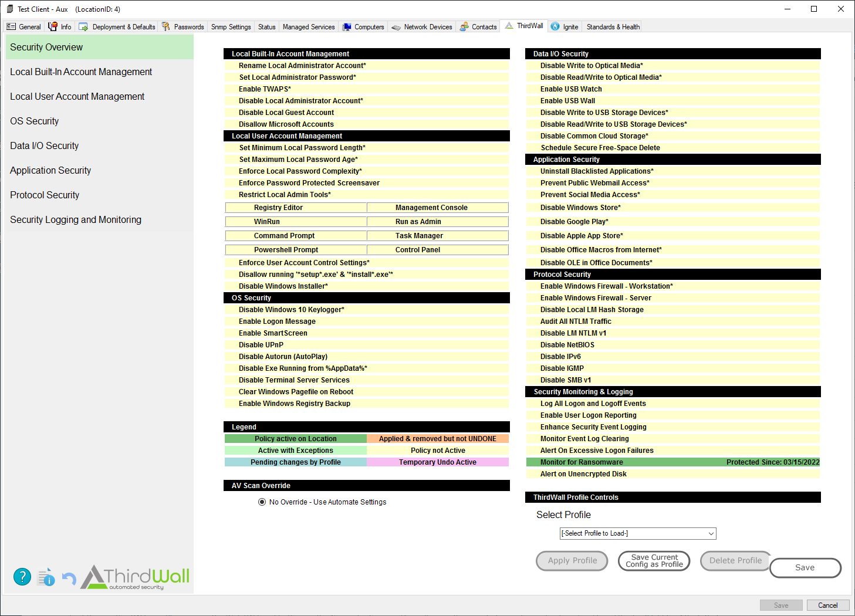
Task: Open the document info icon beside help
Action: pyautogui.click(x=46, y=577)
